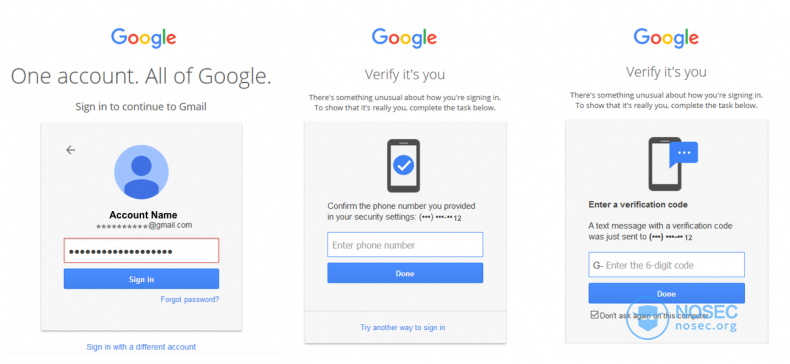Click the phone with checkmark icon
790x364 pixels.
(x=403, y=165)
